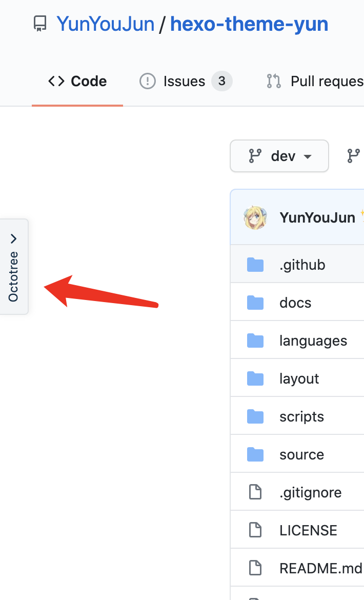This screenshot has width=364, height=600.
Task: Click the branch icon right of the dev dropdown
Action: pos(354,156)
